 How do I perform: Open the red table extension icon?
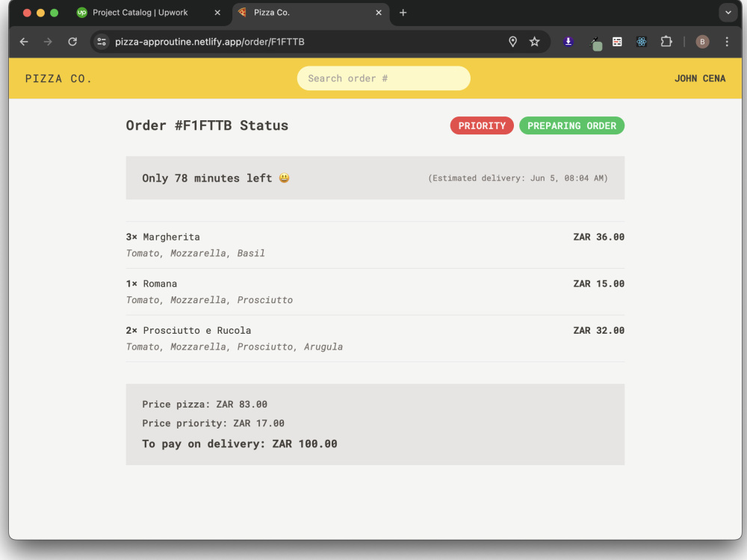(617, 42)
